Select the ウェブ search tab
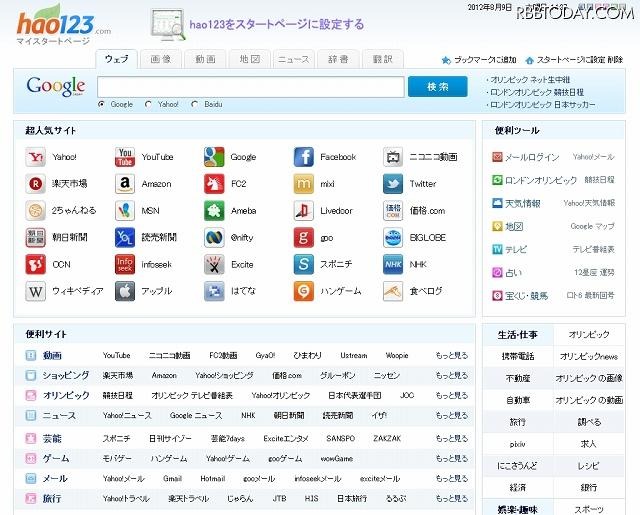 (116, 59)
